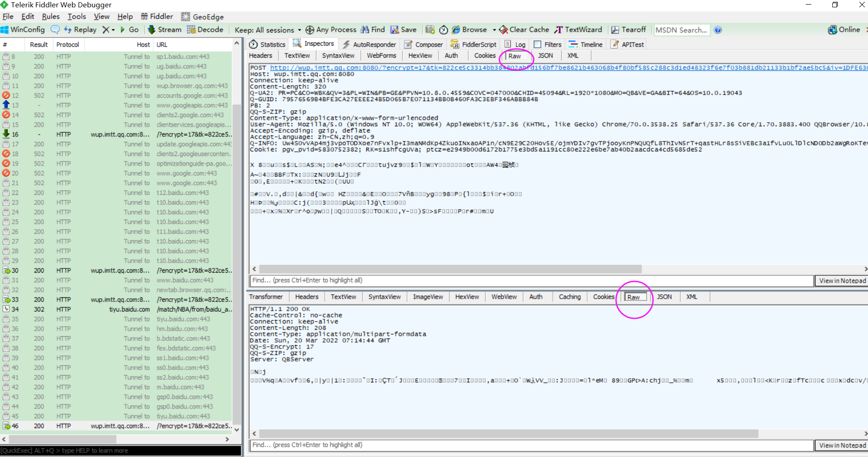Open the Tools menu
868x457 pixels.
point(77,16)
